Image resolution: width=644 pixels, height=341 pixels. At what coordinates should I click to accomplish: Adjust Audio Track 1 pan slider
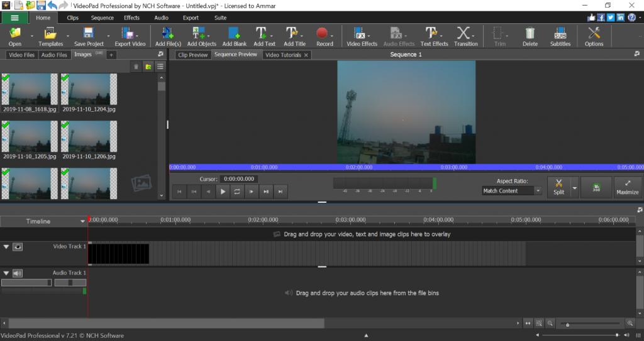[x=70, y=283]
